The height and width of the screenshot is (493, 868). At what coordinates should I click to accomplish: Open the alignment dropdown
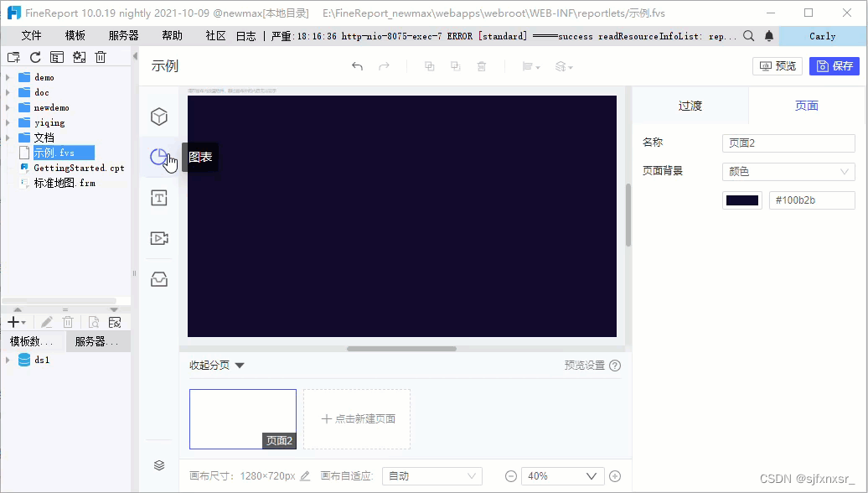(531, 66)
